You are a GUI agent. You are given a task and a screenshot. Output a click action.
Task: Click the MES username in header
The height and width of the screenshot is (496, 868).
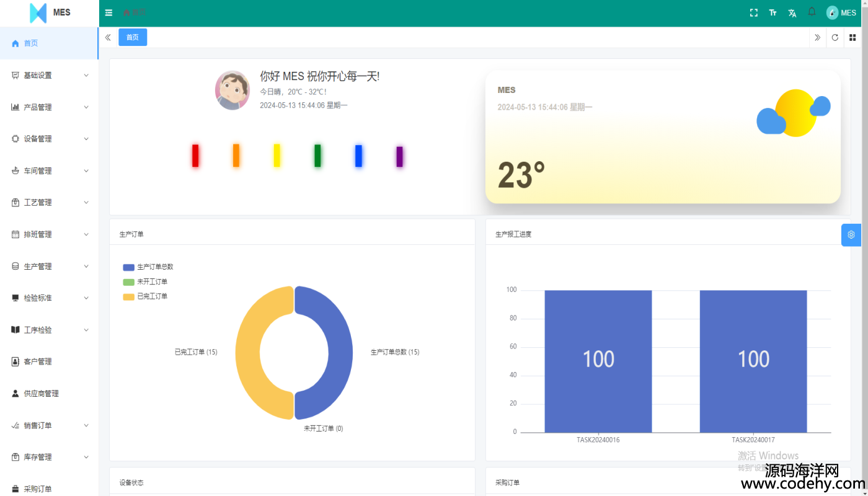tap(848, 13)
